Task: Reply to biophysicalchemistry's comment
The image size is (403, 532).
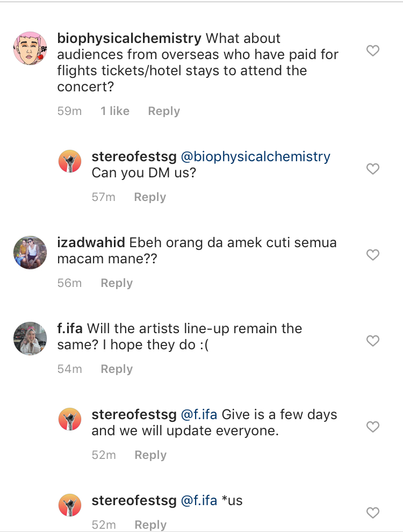Action: click(x=164, y=111)
